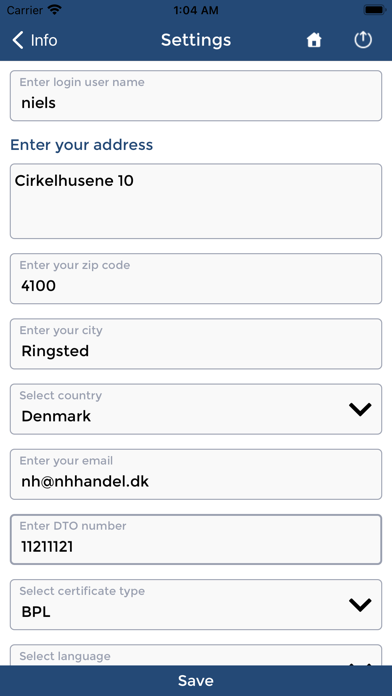Focus the city field with Ringsted
This screenshot has width=392, height=696.
coord(196,344)
